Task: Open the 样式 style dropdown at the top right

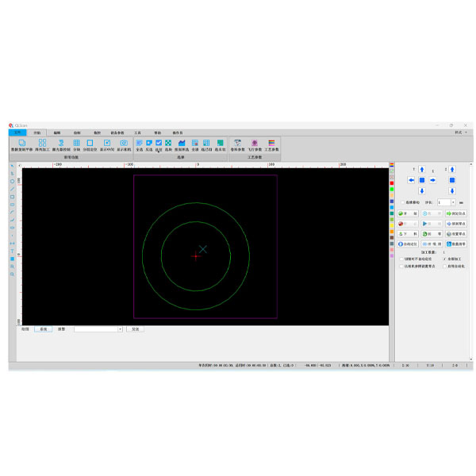Action: point(461,132)
